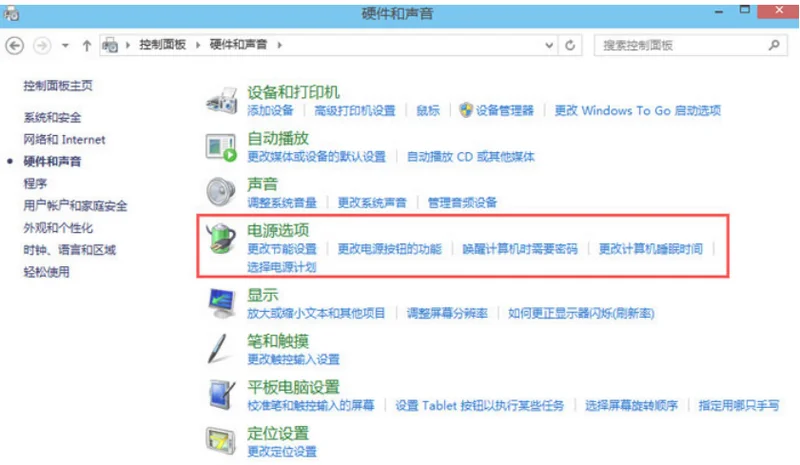
Task: Click the 调整屏幕分辨率 link
Action: tap(447, 313)
